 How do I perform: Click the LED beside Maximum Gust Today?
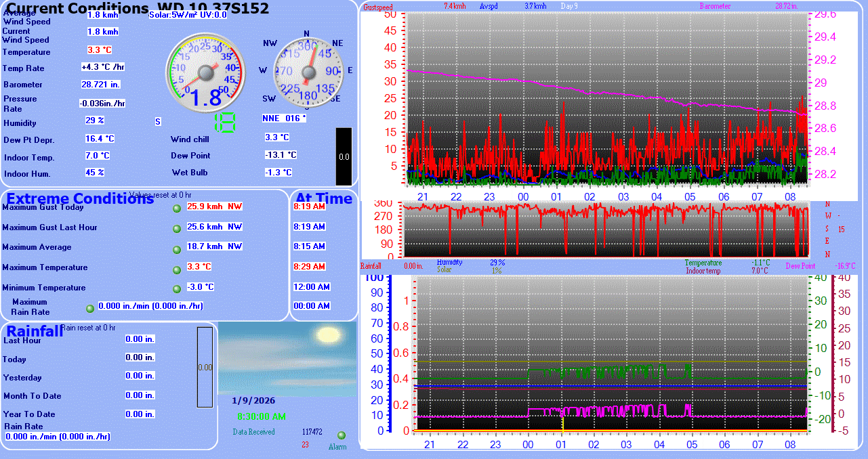pos(178,208)
